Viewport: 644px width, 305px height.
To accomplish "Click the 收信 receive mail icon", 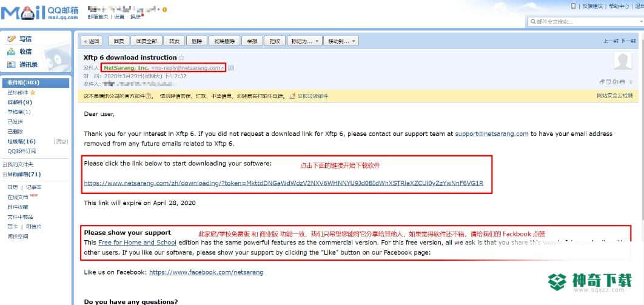I will [x=11, y=52].
